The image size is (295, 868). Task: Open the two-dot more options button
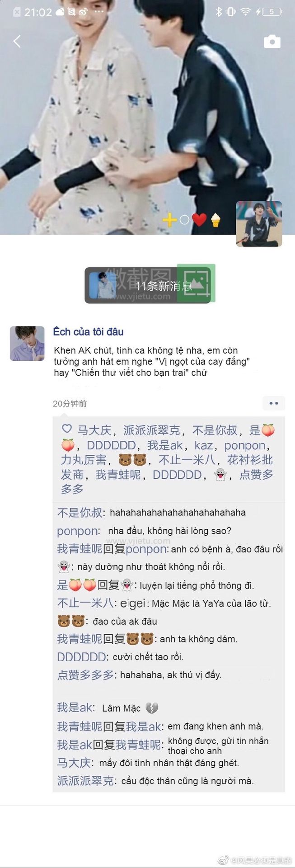coord(274,403)
